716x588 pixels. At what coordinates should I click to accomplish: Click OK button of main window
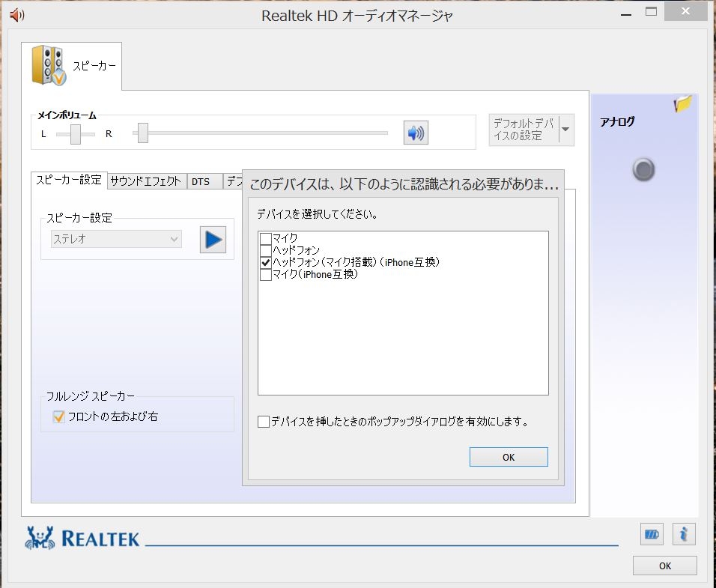pyautogui.click(x=665, y=566)
